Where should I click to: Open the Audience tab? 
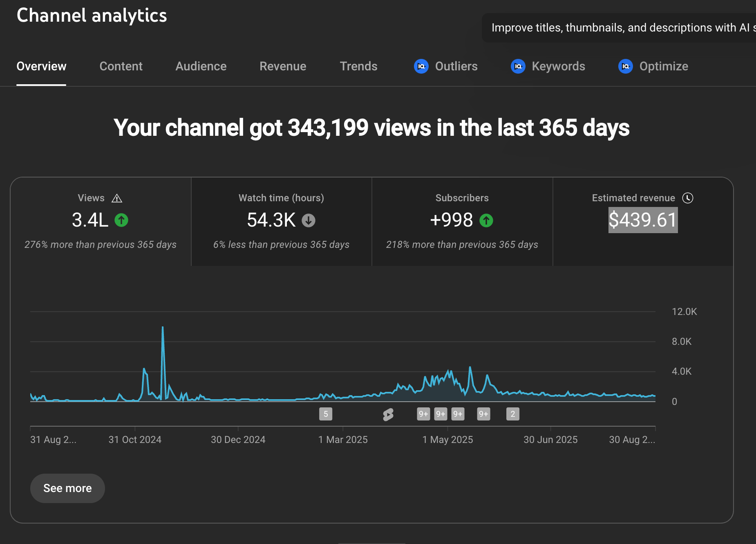point(201,66)
